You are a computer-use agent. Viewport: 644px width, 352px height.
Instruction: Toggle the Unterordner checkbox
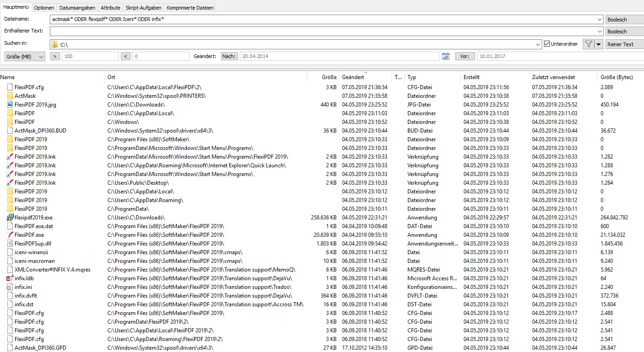click(547, 44)
